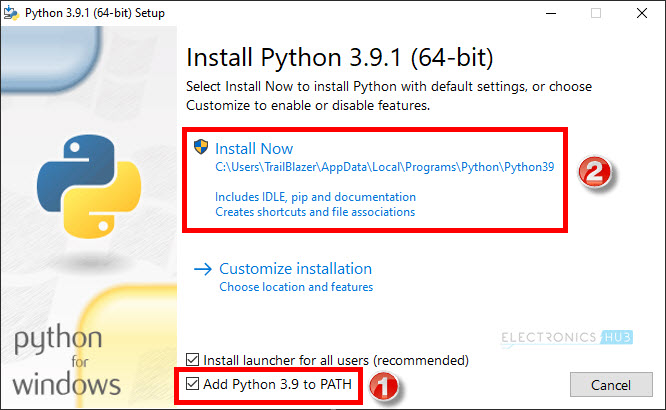Click the 'python for windows' branding text
The width and height of the screenshot is (666, 410).
point(67,362)
